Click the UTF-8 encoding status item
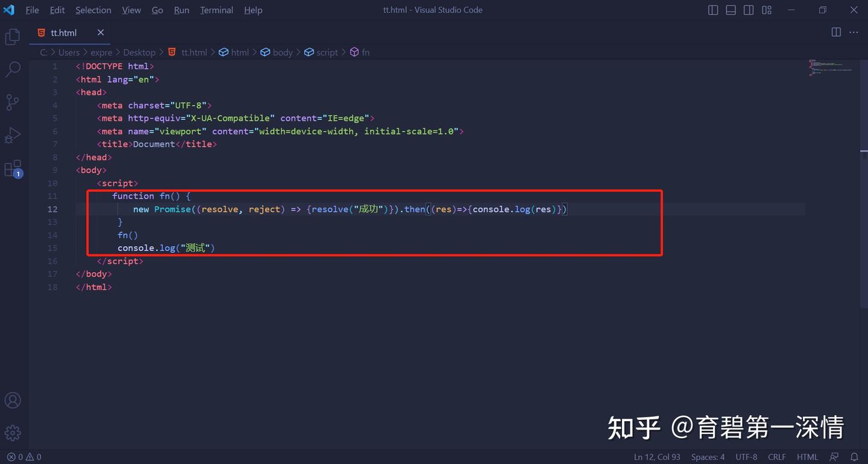Viewport: 868px width, 464px height. (x=746, y=457)
